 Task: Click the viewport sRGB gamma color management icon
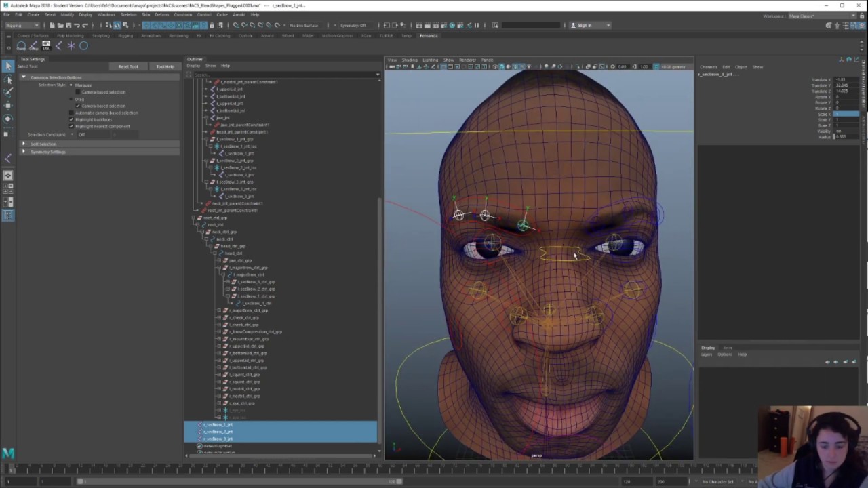pyautogui.click(x=656, y=67)
